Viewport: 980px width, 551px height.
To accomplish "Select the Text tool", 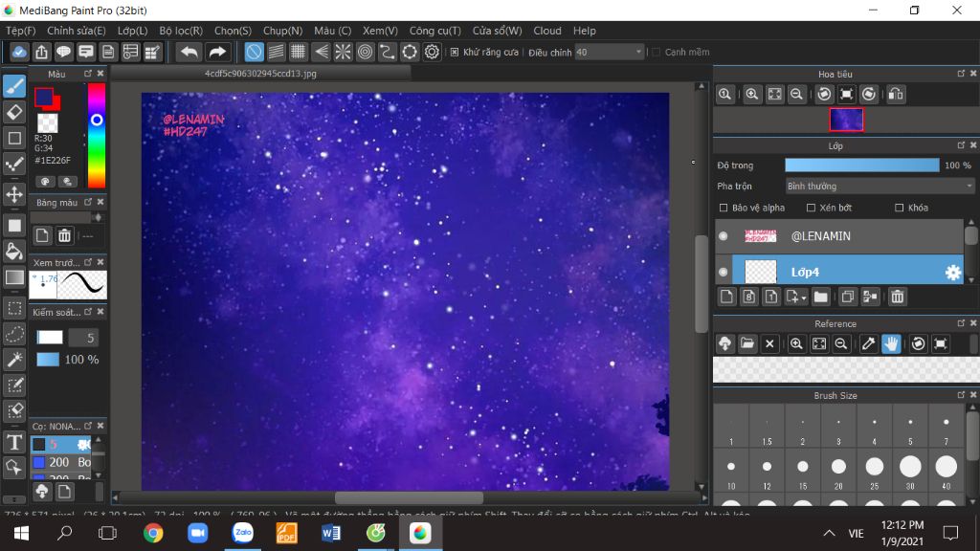I will point(14,442).
